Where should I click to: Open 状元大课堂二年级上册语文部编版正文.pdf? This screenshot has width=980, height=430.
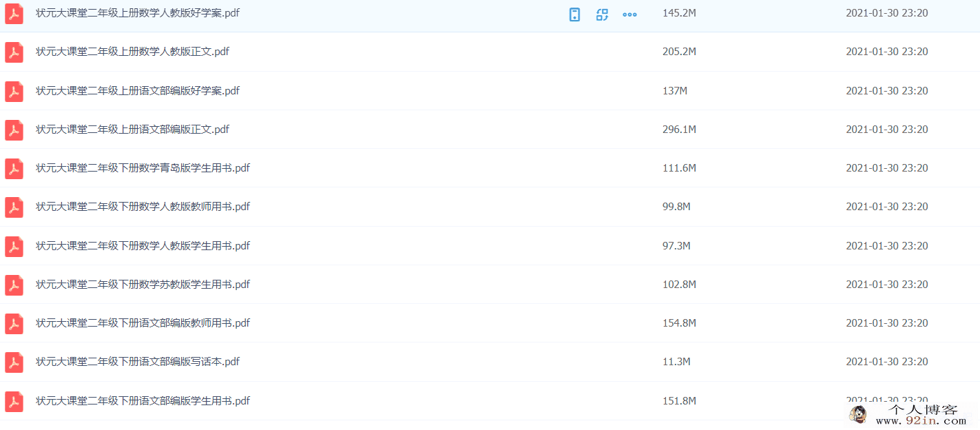click(132, 129)
